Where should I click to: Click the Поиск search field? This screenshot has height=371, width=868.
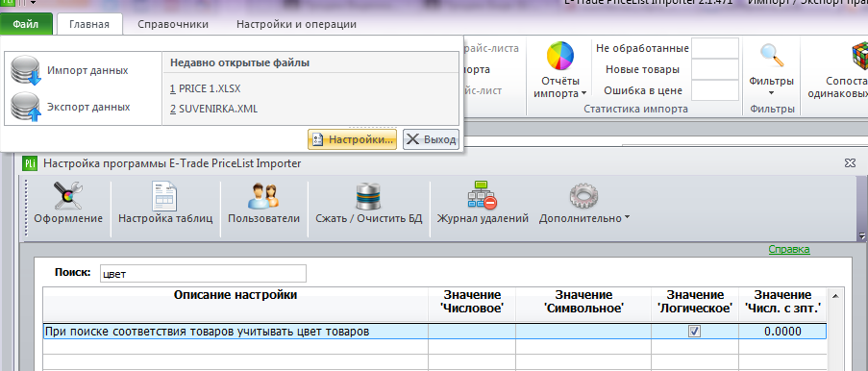click(x=203, y=274)
